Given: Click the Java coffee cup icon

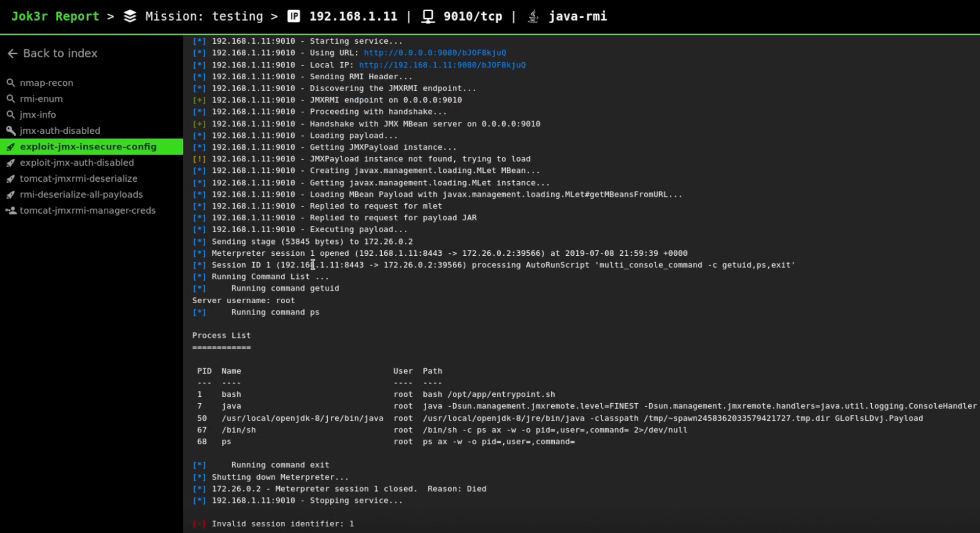Looking at the screenshot, I should (533, 16).
